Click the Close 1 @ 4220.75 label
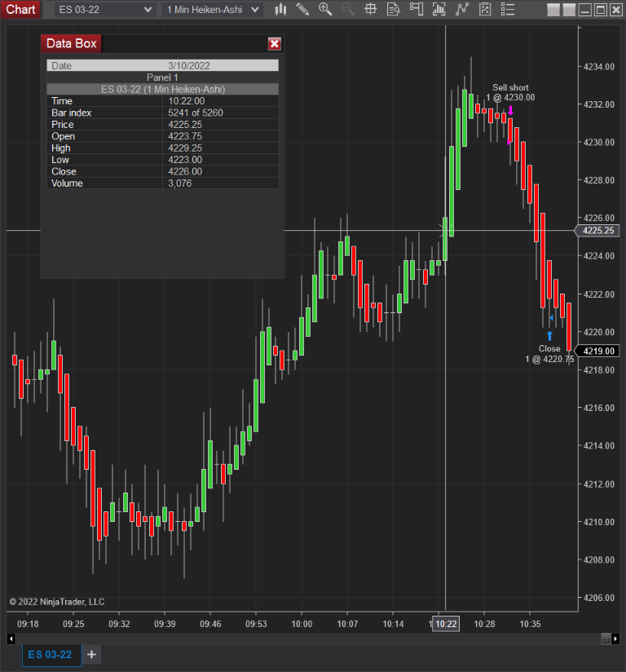 click(549, 354)
